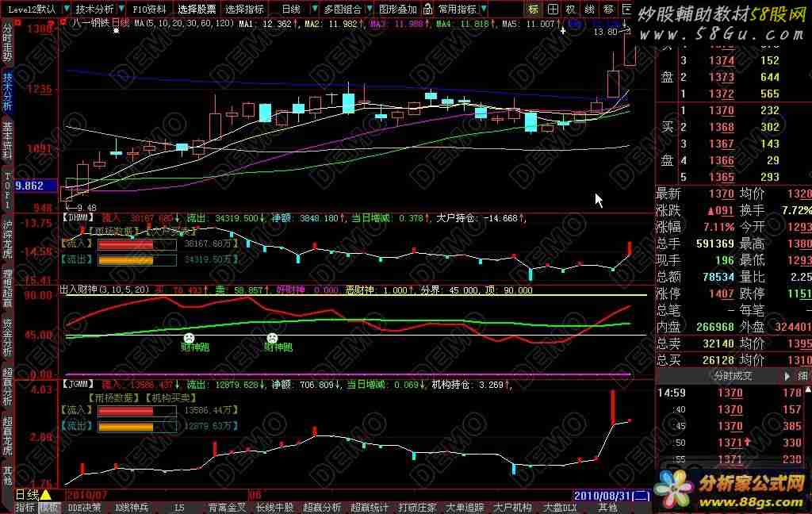812x514 pixels.
Task: Select 大户机构 bottom tab
Action: 513,508
